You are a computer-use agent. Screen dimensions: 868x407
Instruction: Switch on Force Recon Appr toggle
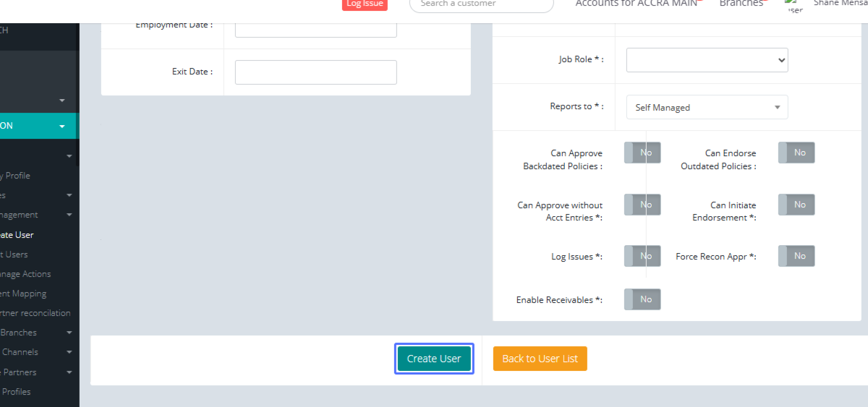[796, 256]
